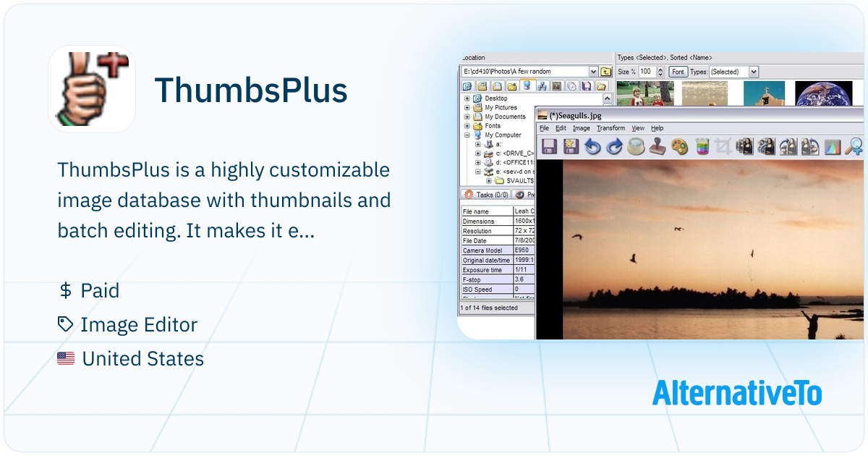
Task: Select the My Pictures tree item
Action: click(501, 108)
